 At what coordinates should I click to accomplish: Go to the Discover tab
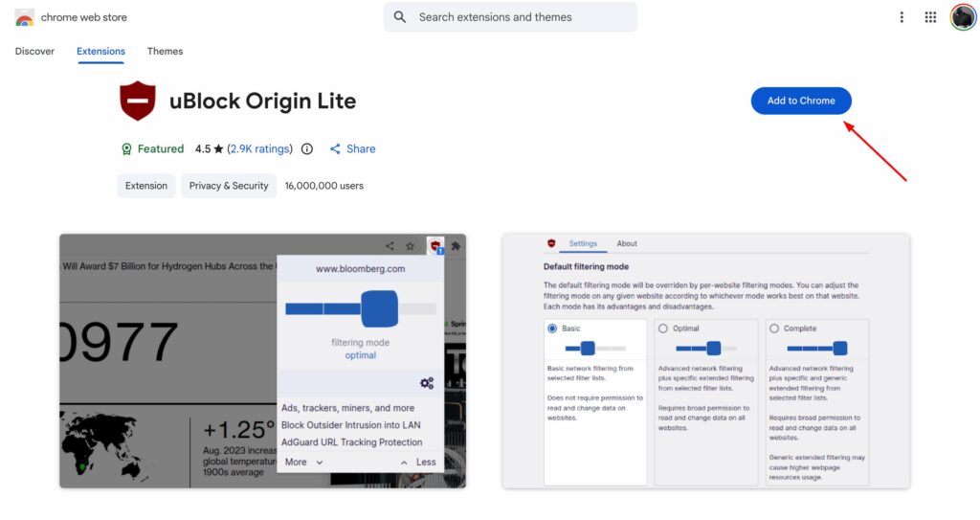click(35, 52)
